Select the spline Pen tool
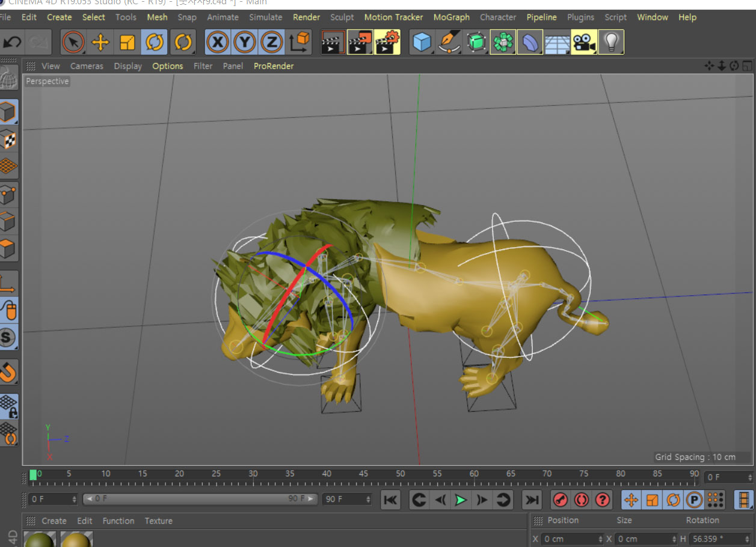Screen dimensions: 756x547 [x=449, y=42]
